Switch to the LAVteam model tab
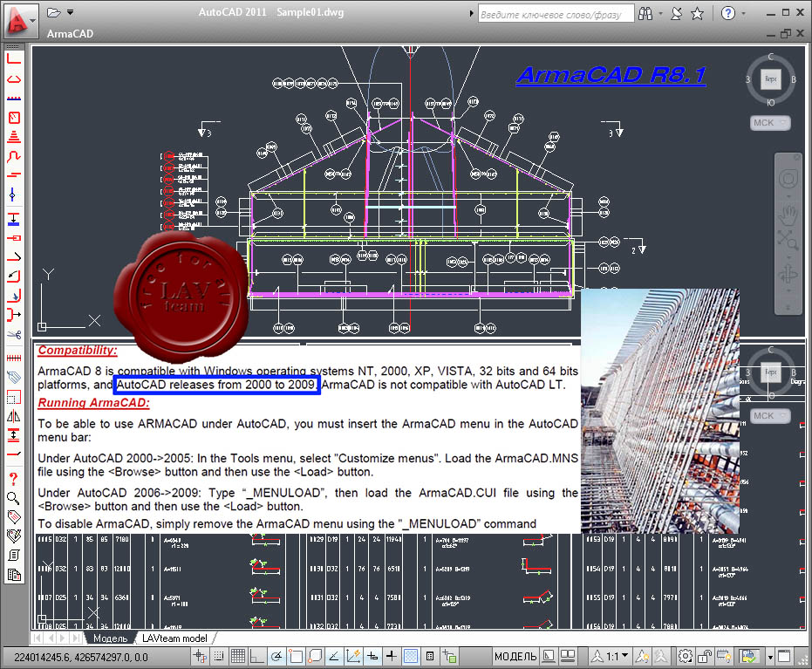Viewport: 812px width, 669px height. tap(174, 638)
